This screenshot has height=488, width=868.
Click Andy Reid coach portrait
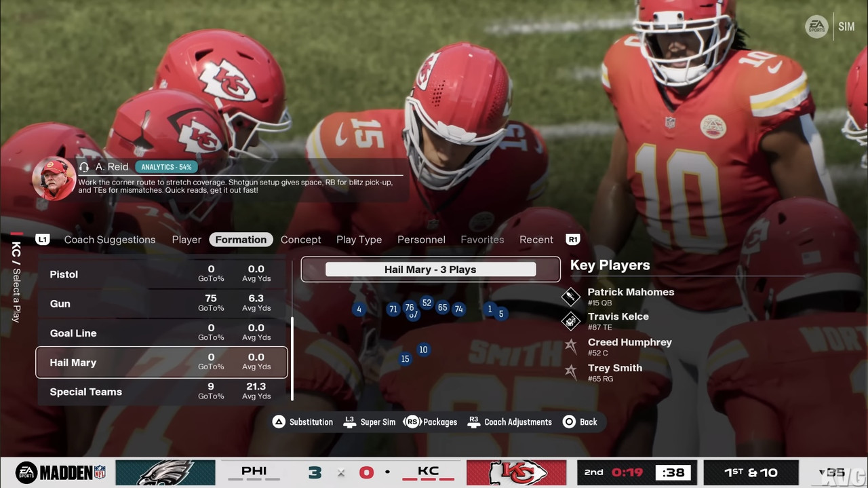(x=54, y=178)
